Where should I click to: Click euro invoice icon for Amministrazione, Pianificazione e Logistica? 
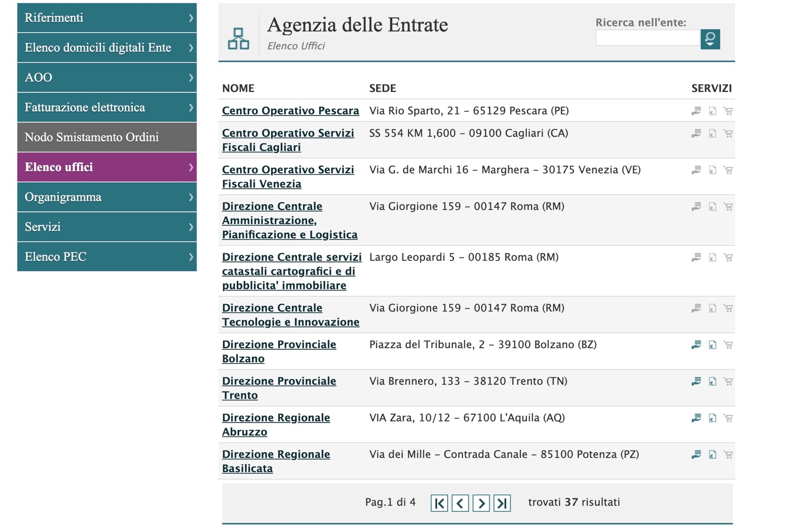click(x=712, y=207)
